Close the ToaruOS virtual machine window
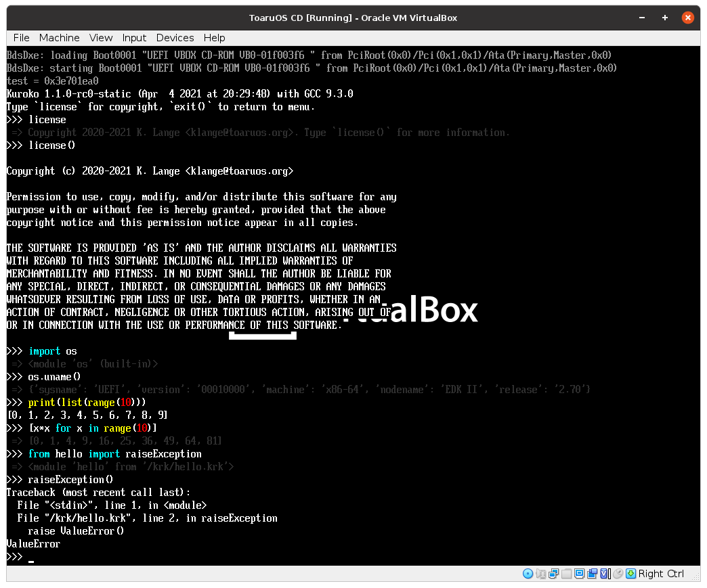Viewport: 707px width, 588px height. [x=688, y=18]
